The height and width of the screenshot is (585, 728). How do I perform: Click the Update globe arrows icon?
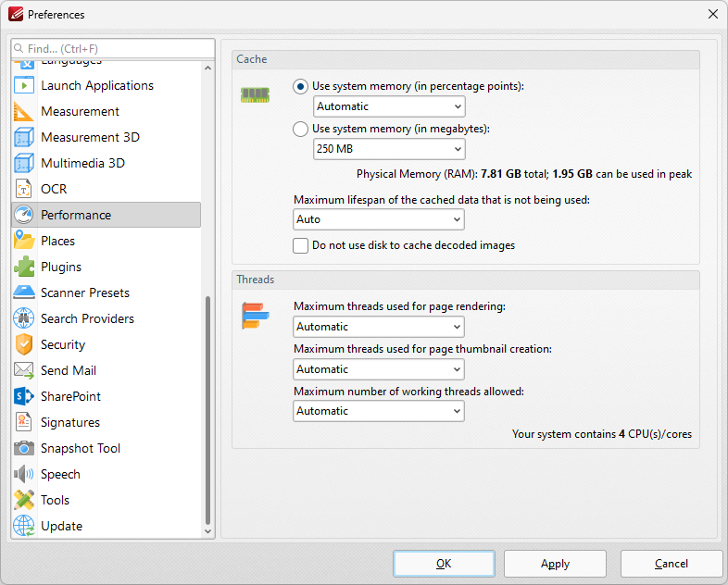(x=24, y=526)
